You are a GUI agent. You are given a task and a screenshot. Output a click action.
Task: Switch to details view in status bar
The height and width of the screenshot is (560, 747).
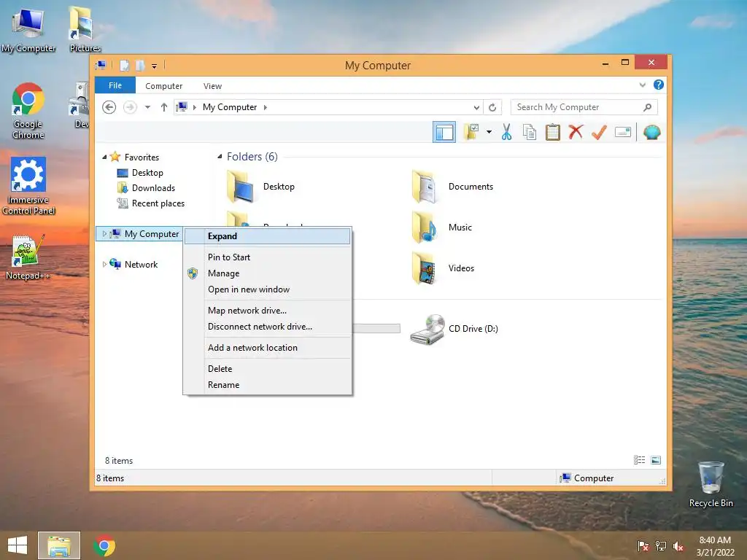(x=639, y=460)
